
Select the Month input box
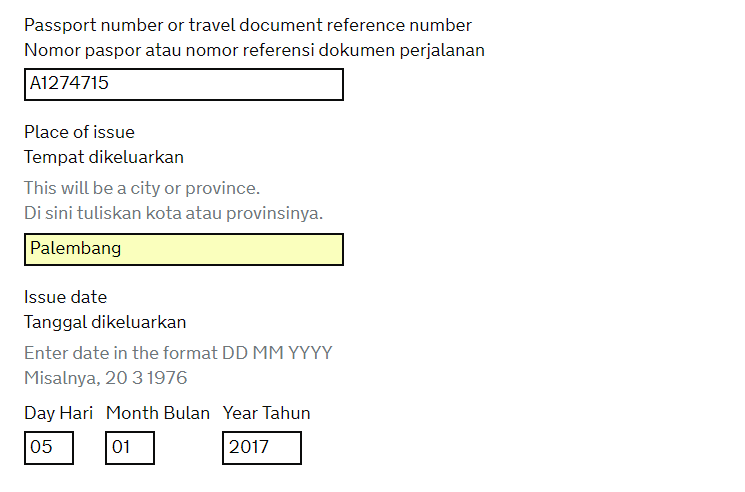click(x=130, y=448)
